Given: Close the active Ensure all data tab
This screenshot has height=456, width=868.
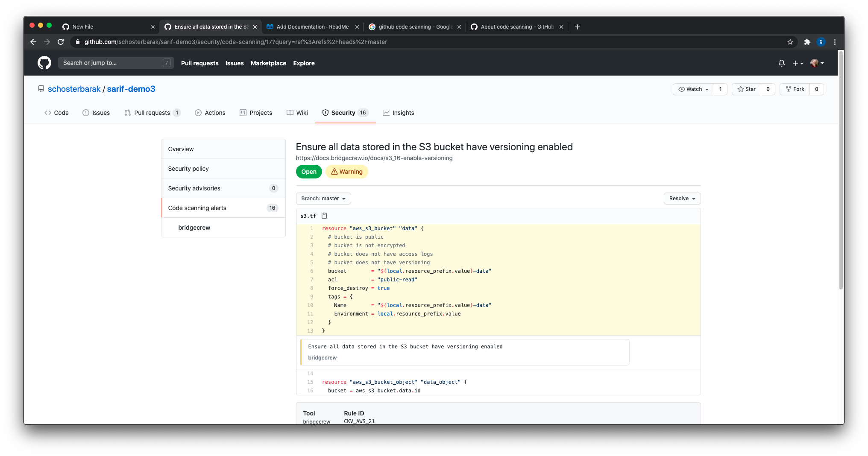Looking at the screenshot, I should (255, 27).
